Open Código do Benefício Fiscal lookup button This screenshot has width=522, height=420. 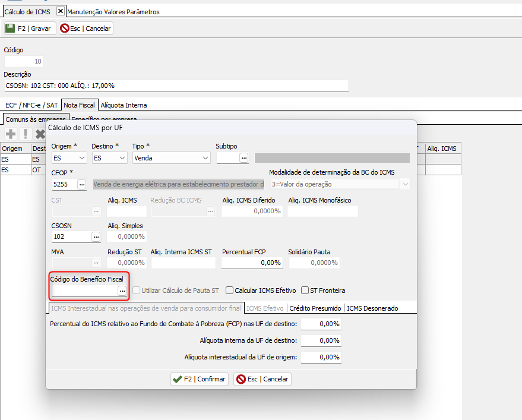point(122,290)
